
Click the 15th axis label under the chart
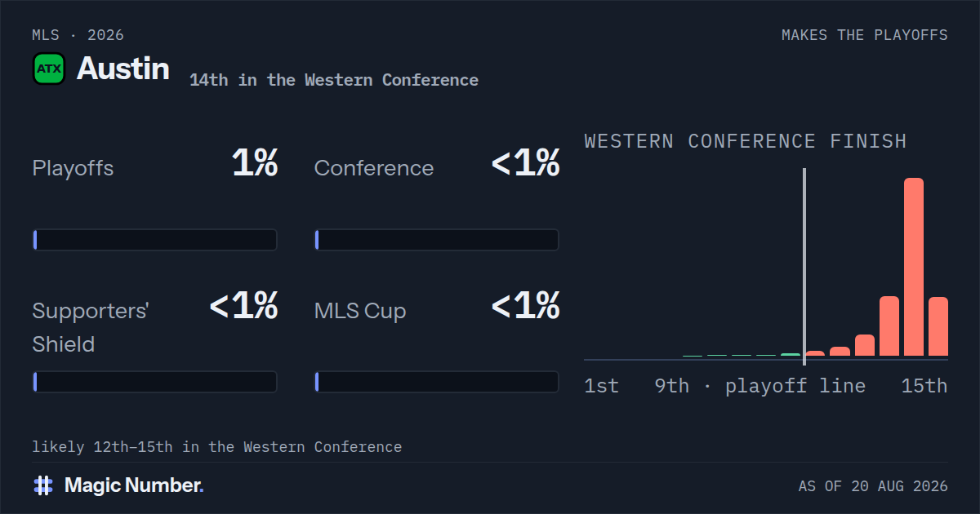click(924, 386)
